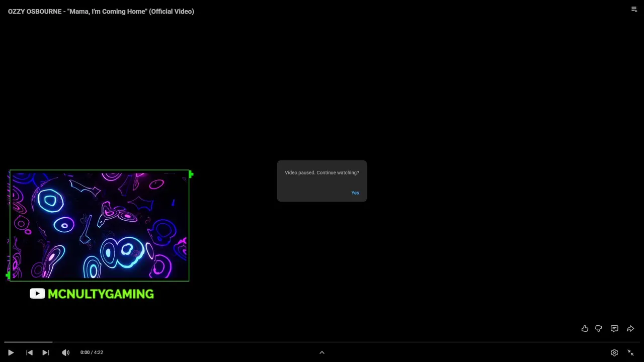
Task: Confirm Yes to continue watching
Action: 355,193
